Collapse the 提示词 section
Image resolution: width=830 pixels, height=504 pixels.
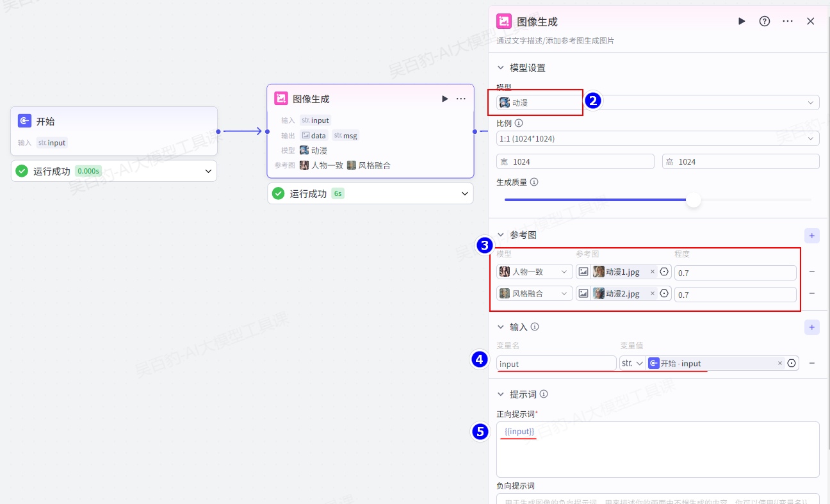tap(501, 394)
